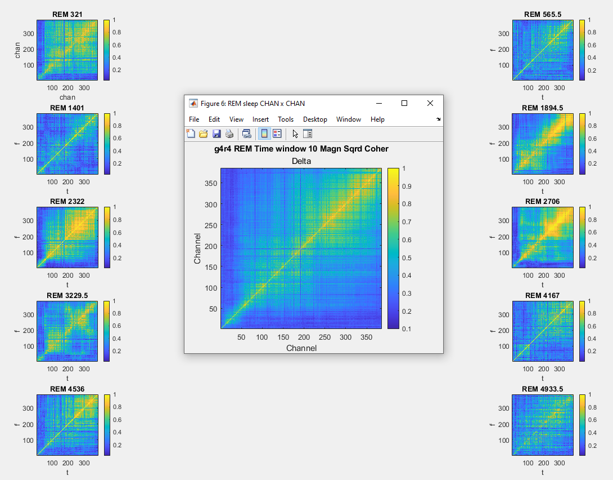
Task: Enable the Edit Plot arrow tool
Action: [295, 134]
